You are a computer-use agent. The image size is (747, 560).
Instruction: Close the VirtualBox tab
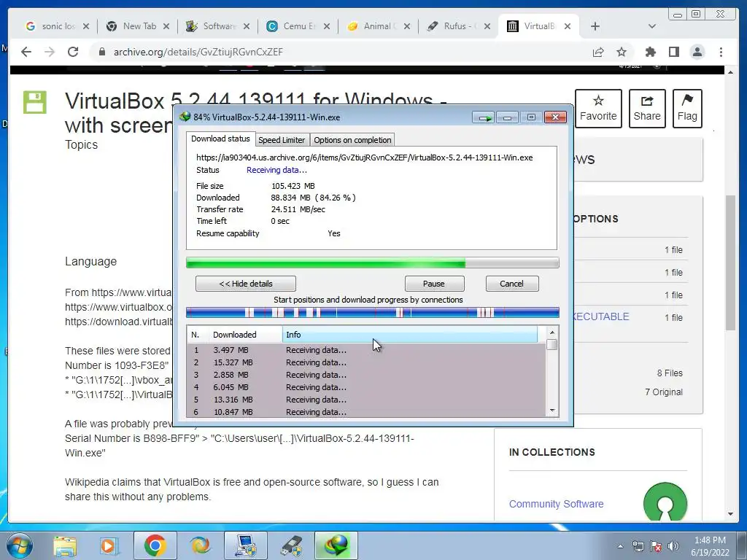tap(568, 26)
